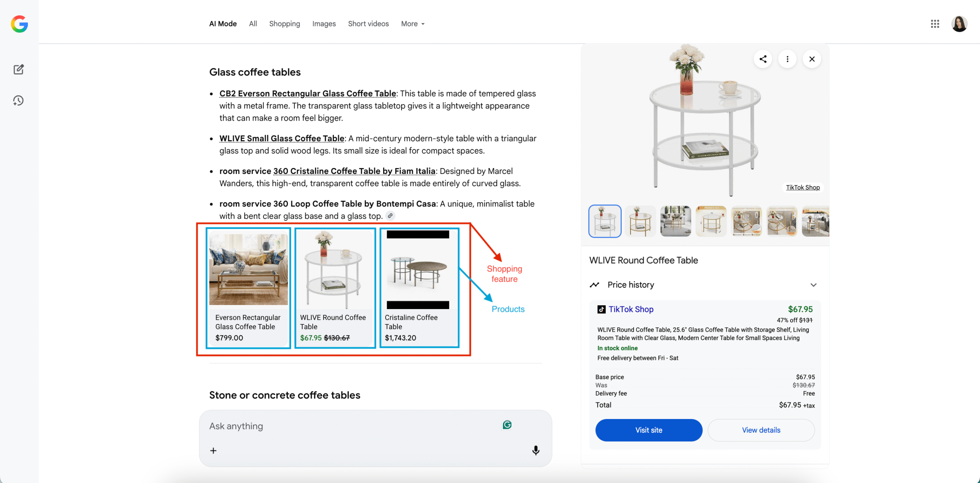Switch to the Shopping tab

point(284,24)
